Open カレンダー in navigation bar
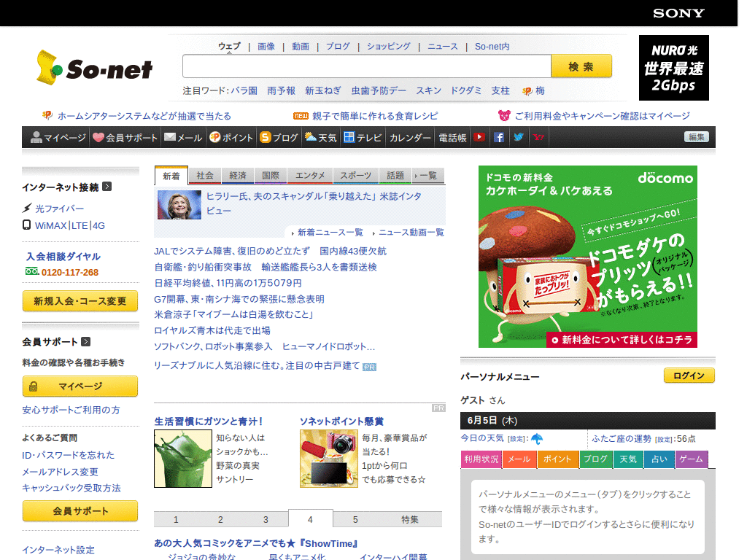 click(410, 138)
